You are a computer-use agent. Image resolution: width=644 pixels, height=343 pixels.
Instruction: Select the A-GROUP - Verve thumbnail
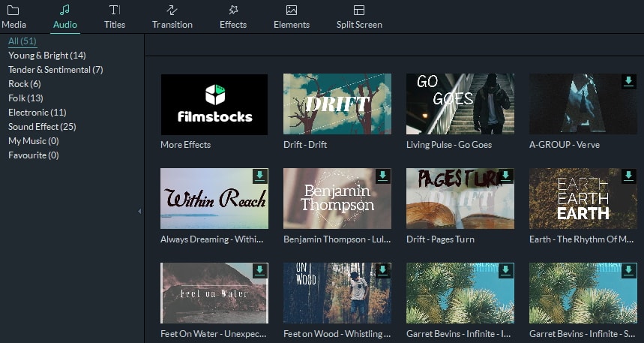583,104
